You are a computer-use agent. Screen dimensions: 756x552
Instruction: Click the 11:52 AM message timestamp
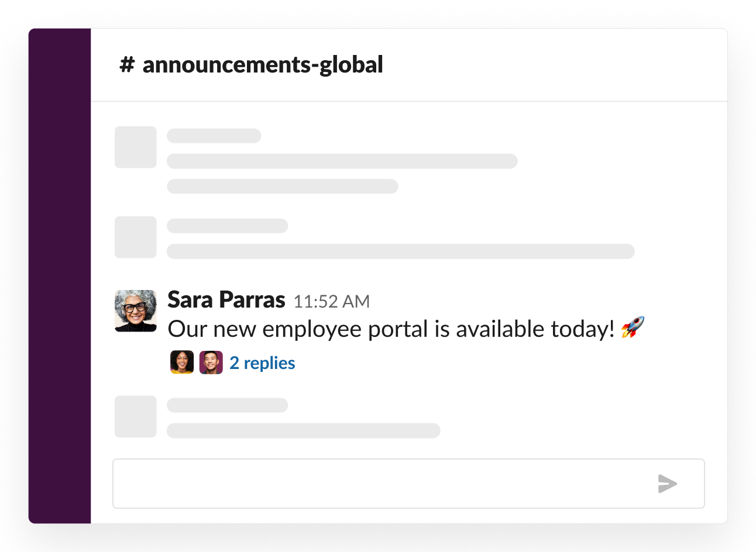pos(331,302)
